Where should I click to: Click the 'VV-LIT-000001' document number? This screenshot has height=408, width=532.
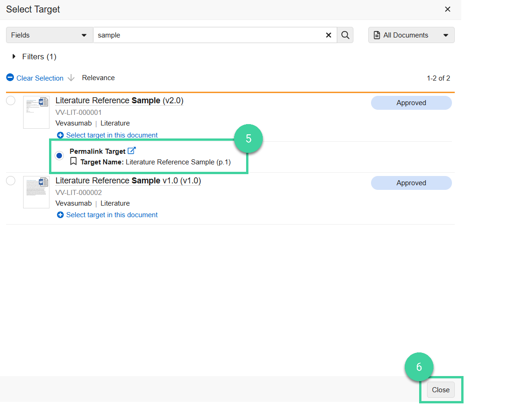78,113
